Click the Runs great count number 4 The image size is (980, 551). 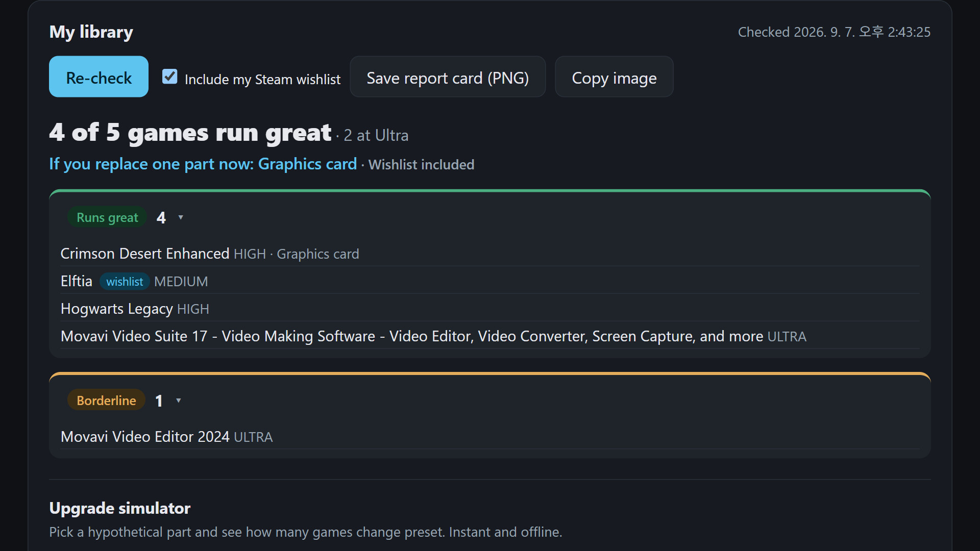[x=161, y=218]
